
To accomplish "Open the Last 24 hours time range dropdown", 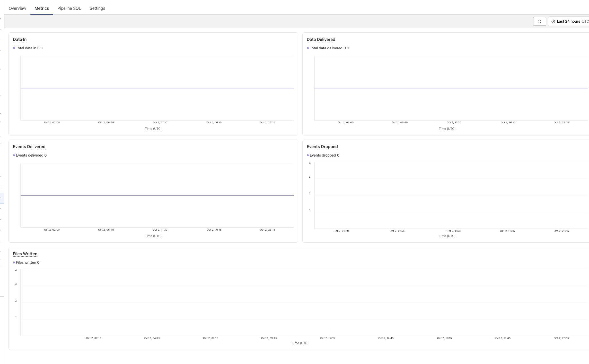I will click(569, 21).
